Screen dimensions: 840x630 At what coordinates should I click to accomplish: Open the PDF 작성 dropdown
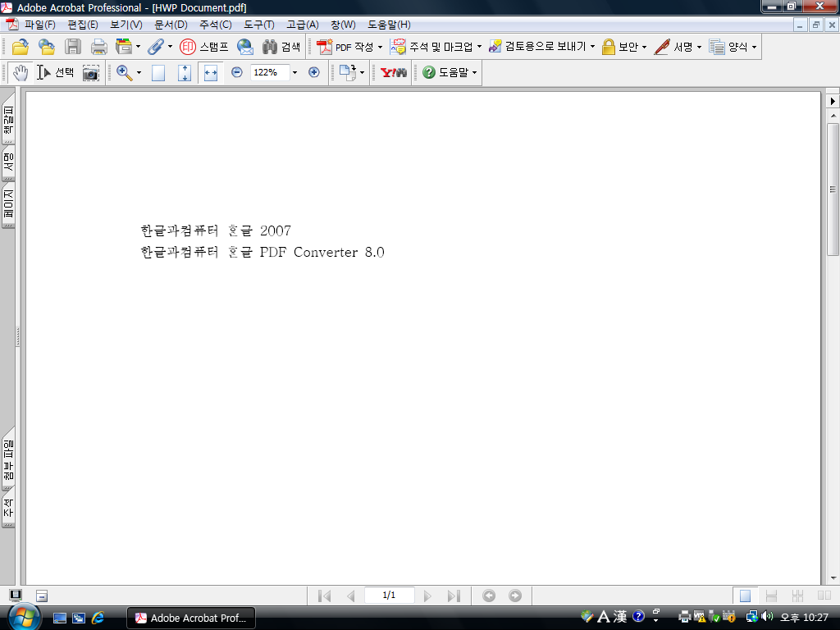349,47
